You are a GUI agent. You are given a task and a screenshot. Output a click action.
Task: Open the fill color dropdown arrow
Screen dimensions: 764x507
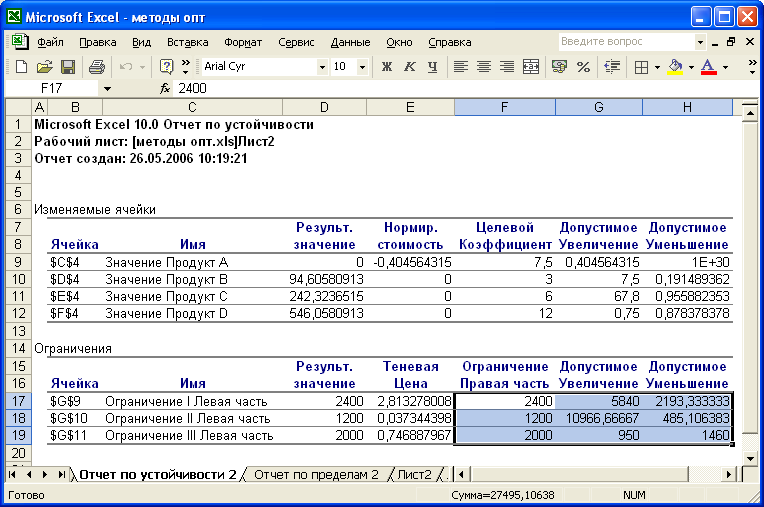point(691,67)
